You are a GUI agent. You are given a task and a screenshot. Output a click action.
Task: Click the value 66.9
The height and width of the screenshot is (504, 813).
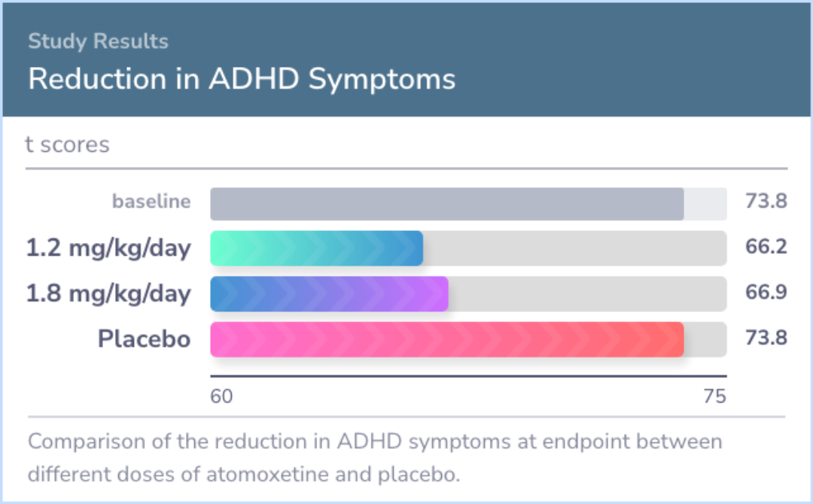tap(766, 292)
